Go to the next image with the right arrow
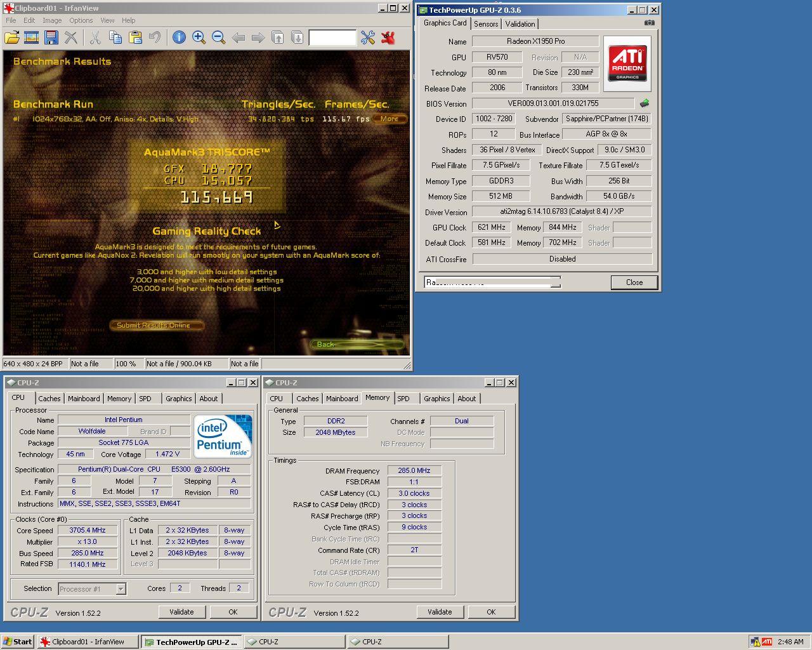 [258, 37]
